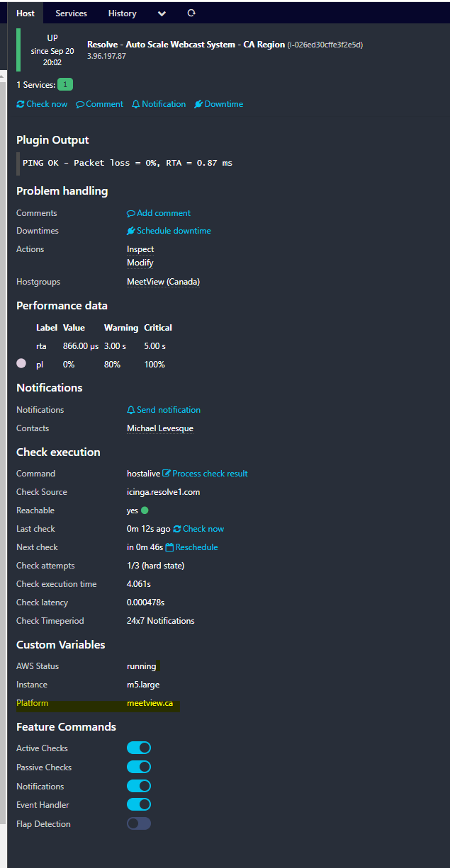
Task: Click Reschedule next to next check
Action: click(x=192, y=547)
